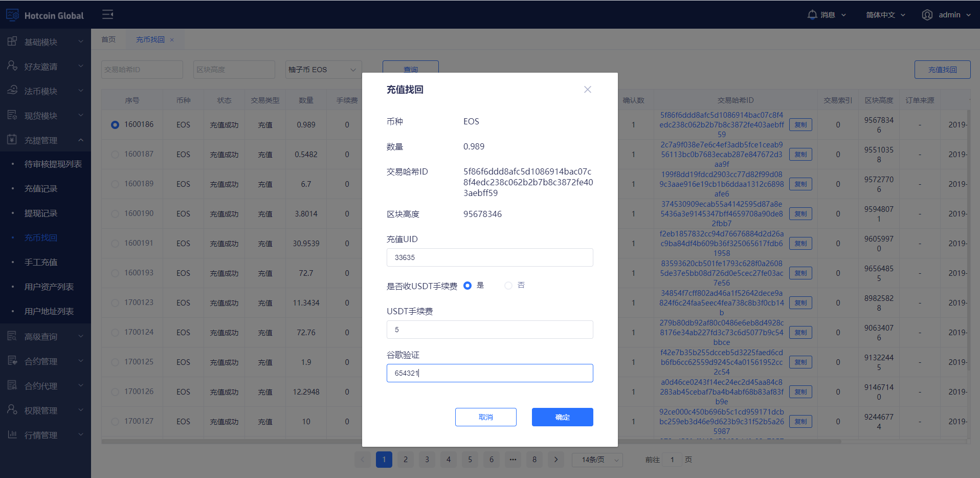The width and height of the screenshot is (980, 478).
Task: Open the admin avatar icon
Action: [x=927, y=15]
